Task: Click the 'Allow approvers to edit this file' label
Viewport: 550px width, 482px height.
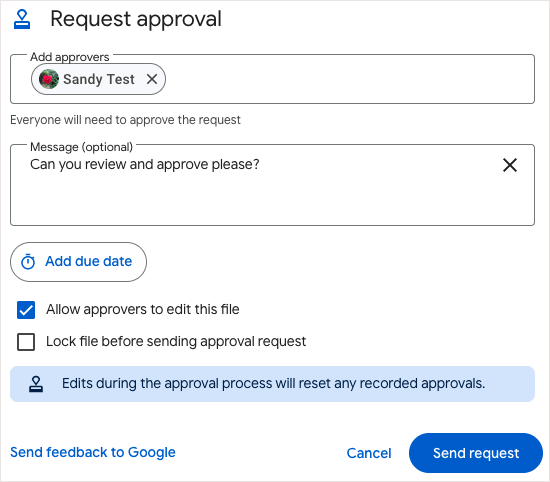Action: (x=143, y=309)
